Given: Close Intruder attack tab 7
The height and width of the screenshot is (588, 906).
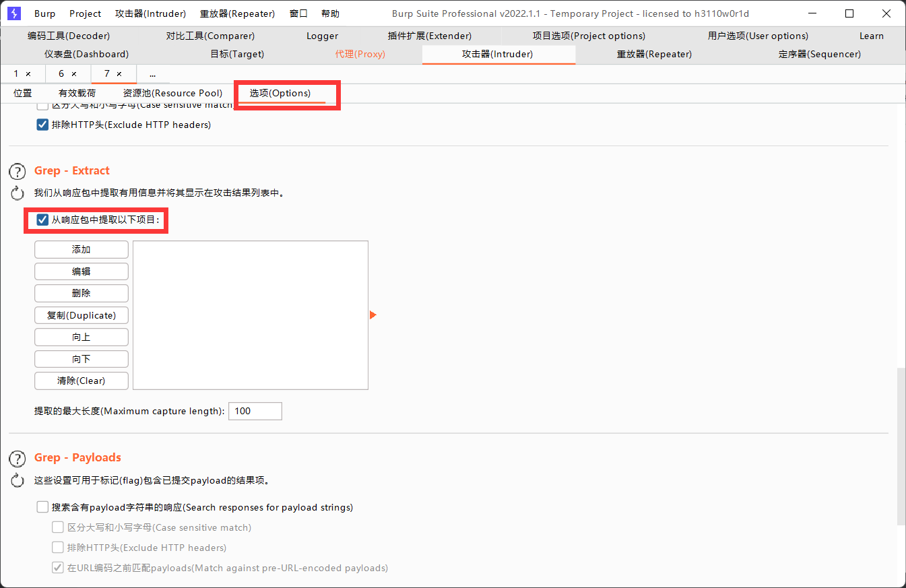Looking at the screenshot, I should click(x=119, y=74).
